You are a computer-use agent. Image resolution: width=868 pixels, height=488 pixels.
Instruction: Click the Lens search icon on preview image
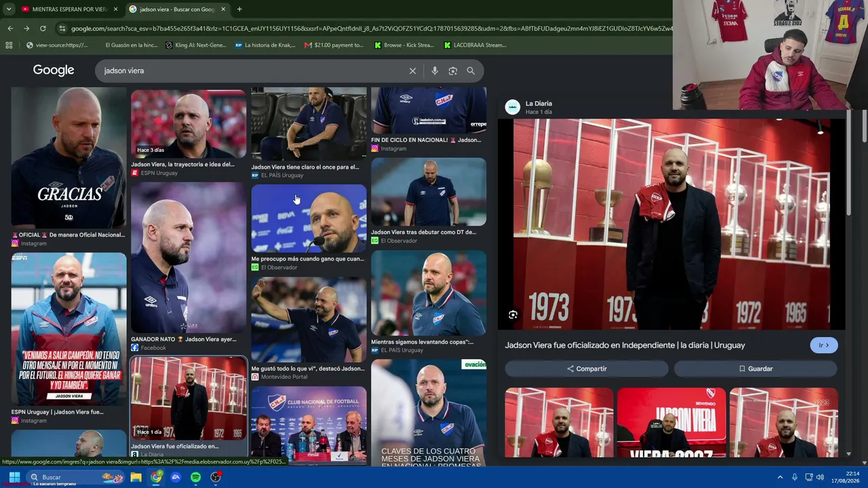click(513, 314)
